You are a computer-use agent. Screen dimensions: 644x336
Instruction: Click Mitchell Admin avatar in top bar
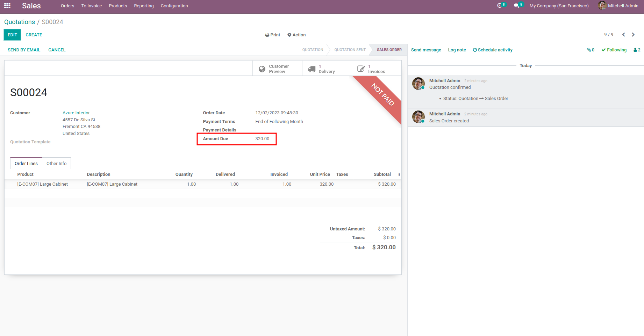coord(602,6)
